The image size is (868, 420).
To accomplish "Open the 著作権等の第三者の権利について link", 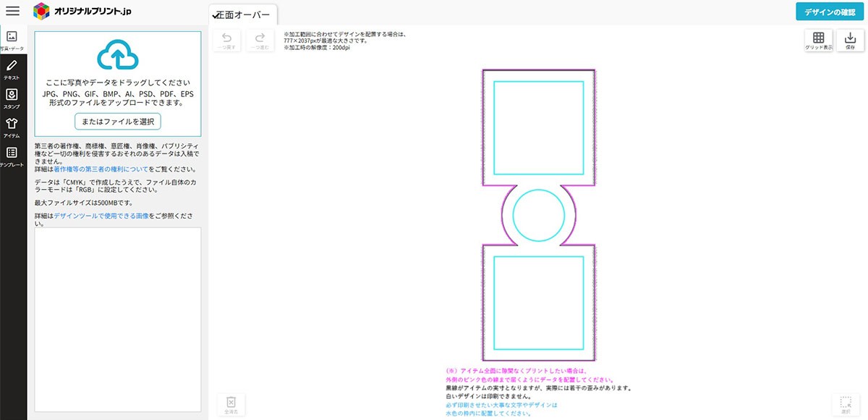I will click(101, 169).
